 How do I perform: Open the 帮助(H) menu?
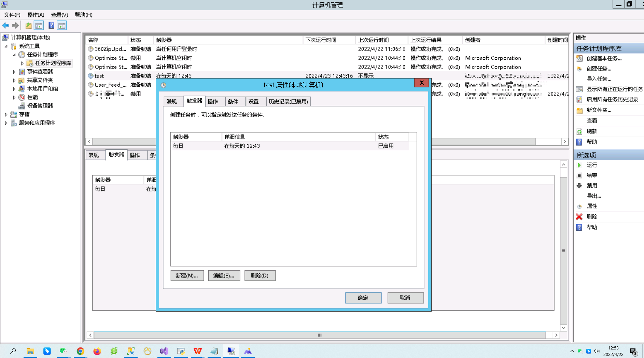[84, 15]
